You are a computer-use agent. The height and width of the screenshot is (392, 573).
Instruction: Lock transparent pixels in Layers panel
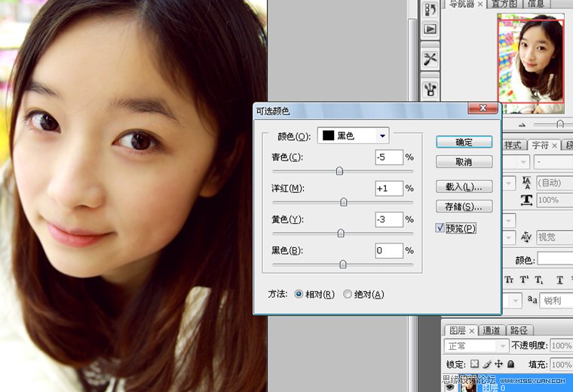click(x=474, y=364)
